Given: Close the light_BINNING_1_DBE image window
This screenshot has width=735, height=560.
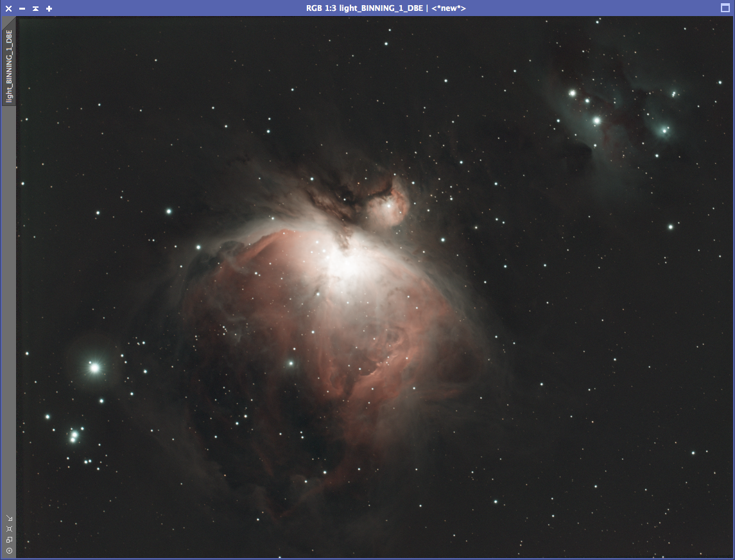Looking at the screenshot, I should [x=9, y=8].
